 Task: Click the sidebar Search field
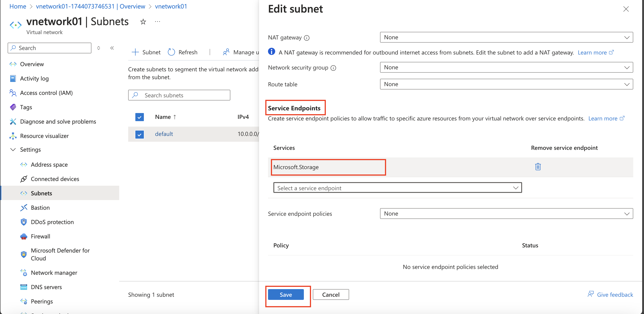(x=50, y=48)
